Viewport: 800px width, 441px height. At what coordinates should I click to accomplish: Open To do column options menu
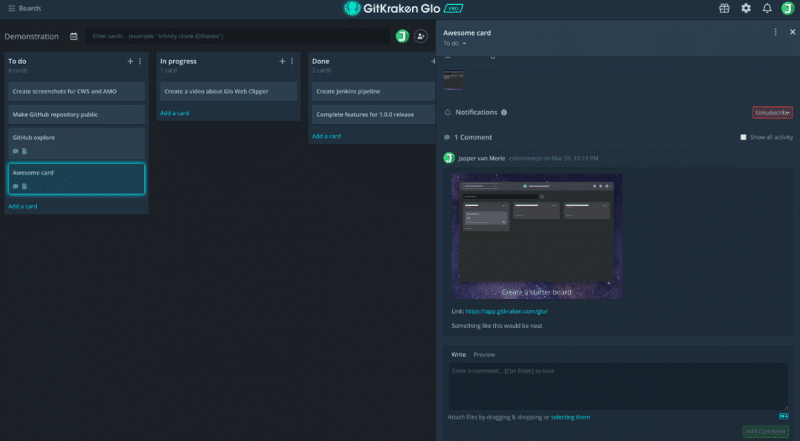140,61
